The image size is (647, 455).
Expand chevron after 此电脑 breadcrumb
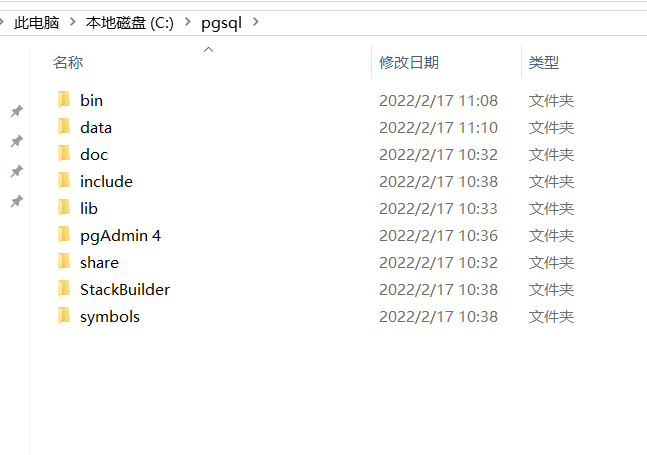click(x=73, y=21)
